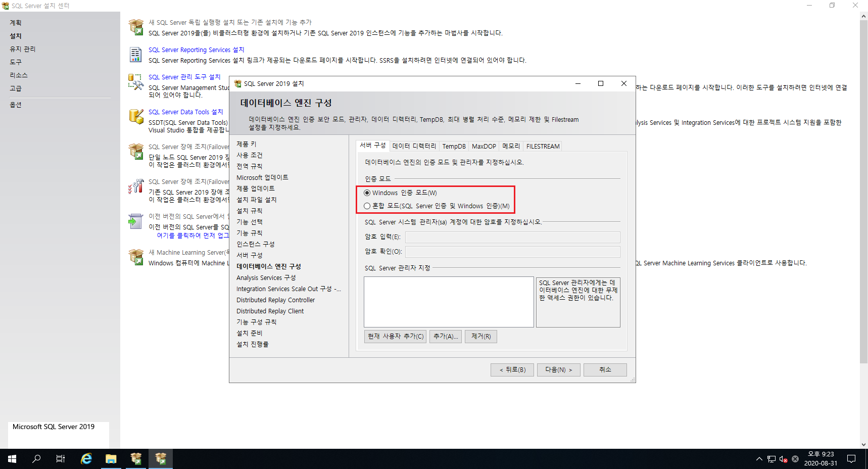868x469 pixels.
Task: Click 현재 사용자 추가(C) button
Action: coord(395,337)
